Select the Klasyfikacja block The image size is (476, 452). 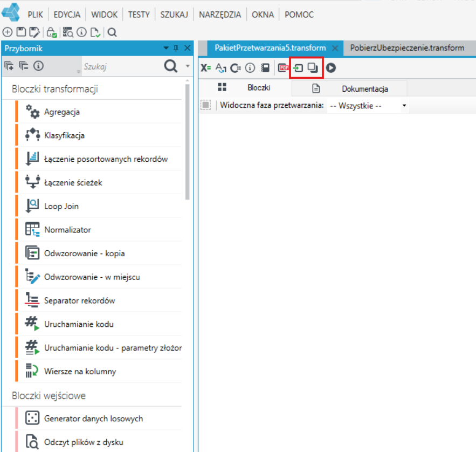pos(99,135)
